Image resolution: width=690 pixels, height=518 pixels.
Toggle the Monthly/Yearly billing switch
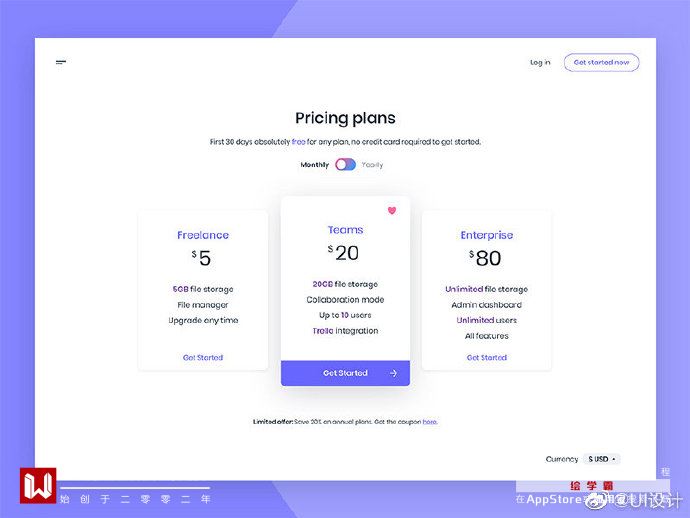pyautogui.click(x=345, y=164)
